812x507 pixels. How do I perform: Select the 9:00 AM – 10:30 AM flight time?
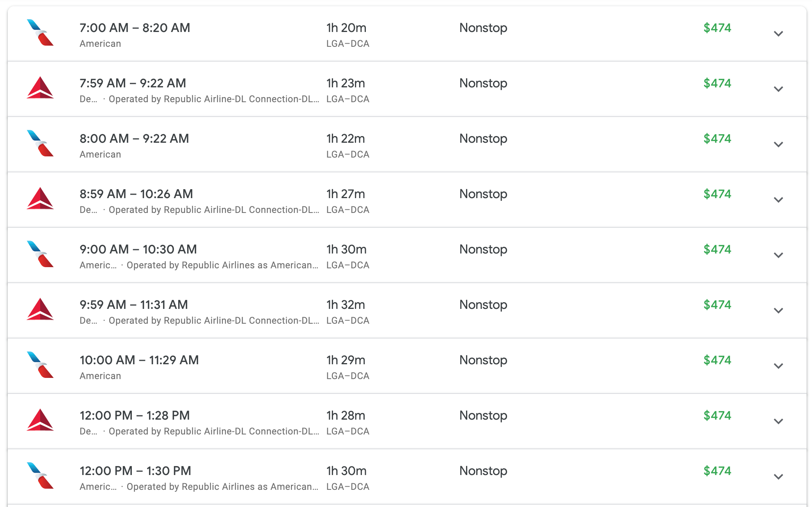click(138, 249)
